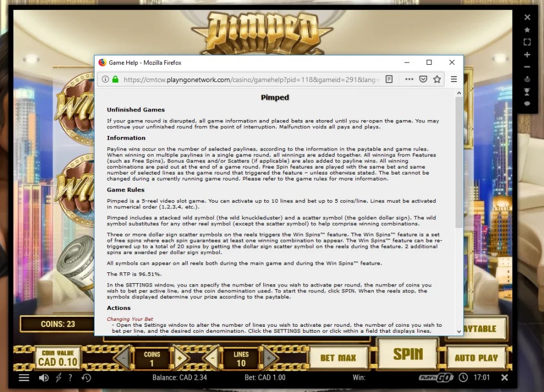The width and height of the screenshot is (544, 392).
Task: Click sidebar trophy icon
Action: click(x=527, y=91)
